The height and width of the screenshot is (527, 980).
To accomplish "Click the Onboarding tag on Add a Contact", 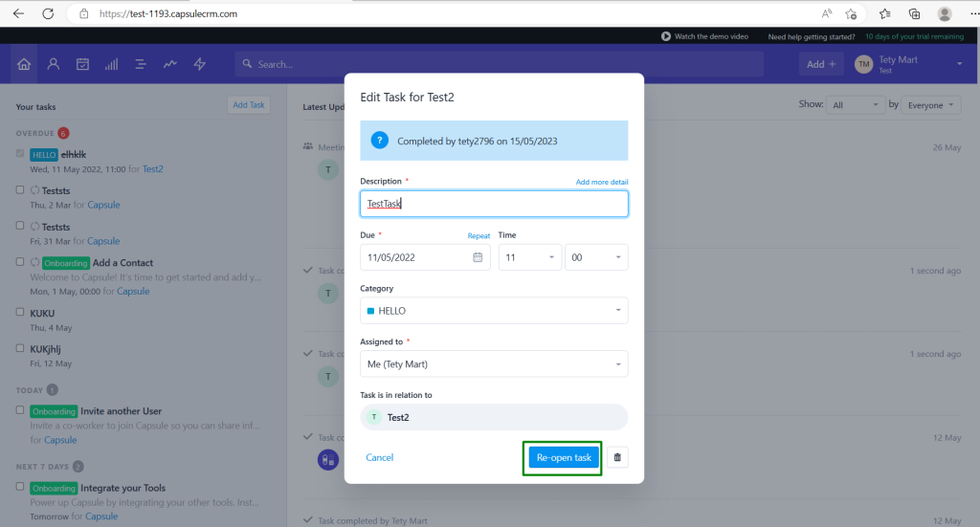I will click(66, 263).
